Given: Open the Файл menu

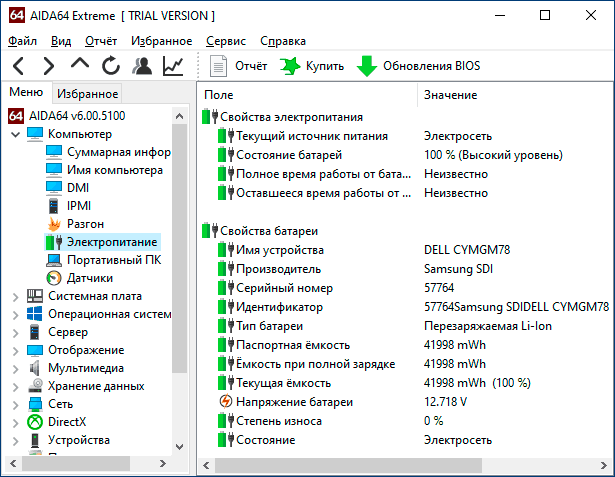Looking at the screenshot, I should pyautogui.click(x=22, y=41).
